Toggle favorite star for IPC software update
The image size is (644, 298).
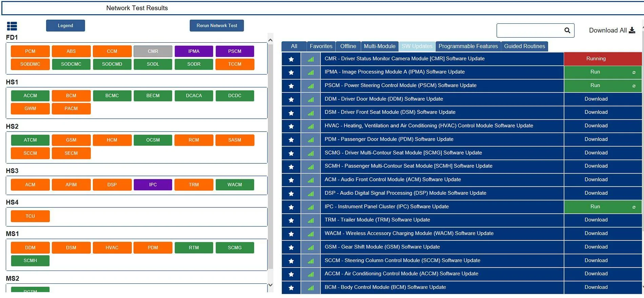click(x=291, y=207)
